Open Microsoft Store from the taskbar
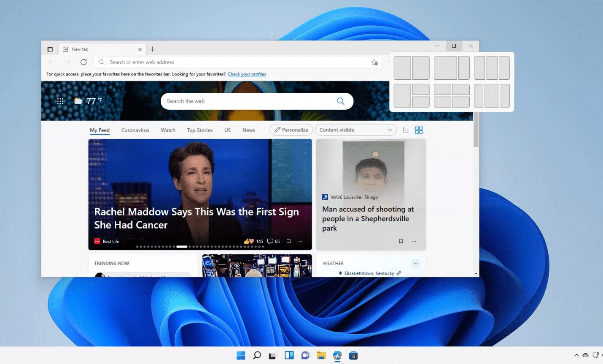Screen dimensions: 603x364 353,356
